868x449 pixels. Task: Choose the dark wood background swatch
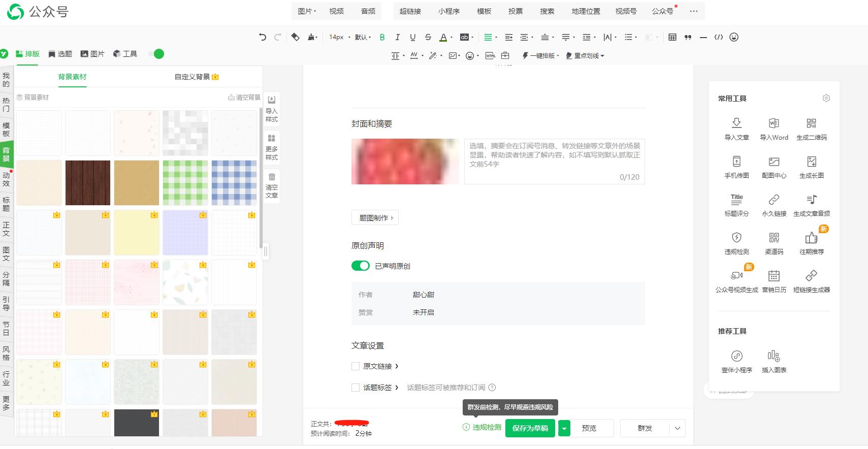coord(88,183)
